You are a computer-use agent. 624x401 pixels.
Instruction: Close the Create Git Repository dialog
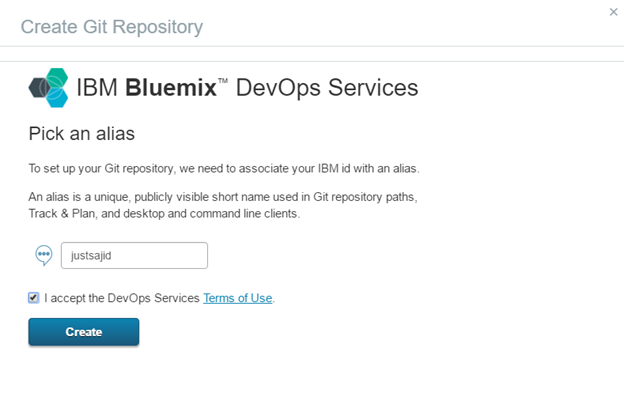click(x=613, y=12)
